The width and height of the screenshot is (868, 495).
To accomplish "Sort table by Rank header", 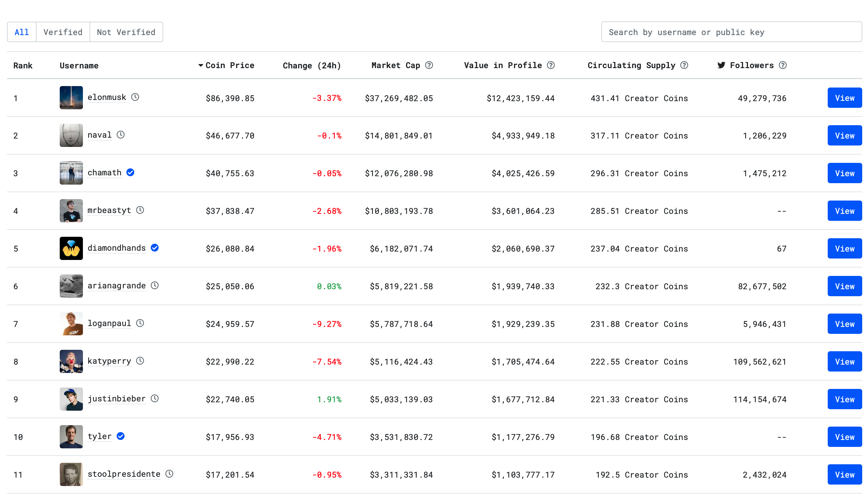I will point(23,65).
